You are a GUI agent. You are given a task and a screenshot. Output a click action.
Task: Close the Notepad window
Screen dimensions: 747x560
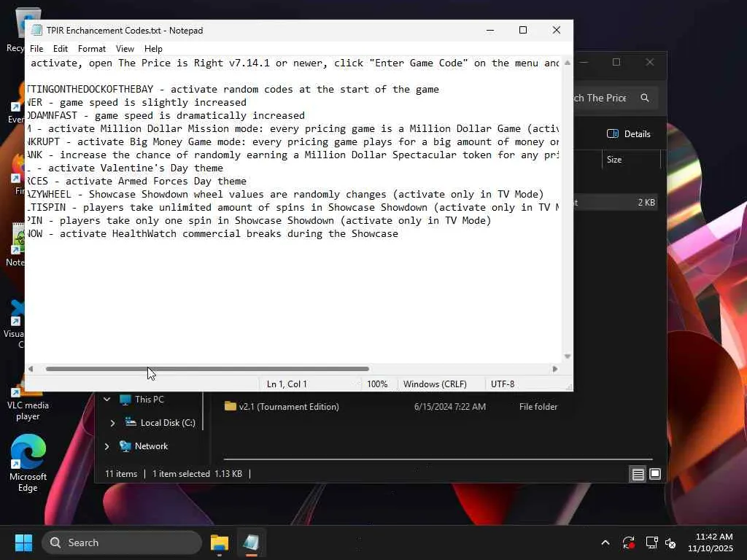[x=556, y=30]
